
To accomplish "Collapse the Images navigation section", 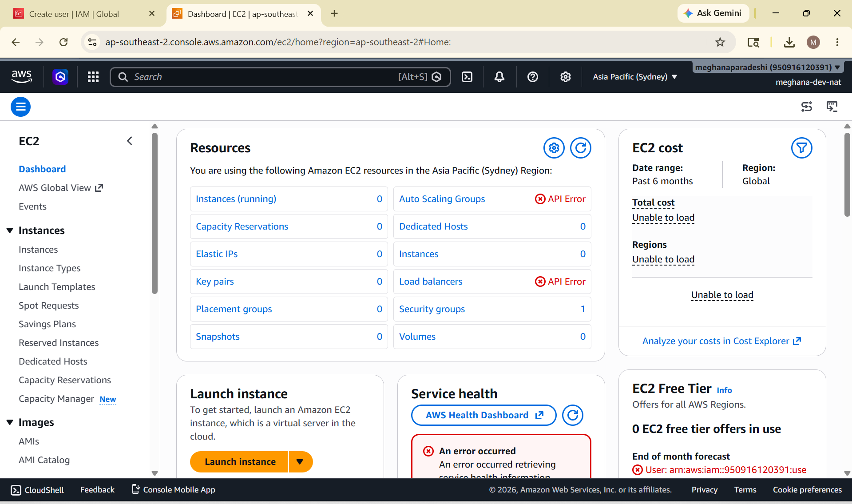I will click(10, 422).
